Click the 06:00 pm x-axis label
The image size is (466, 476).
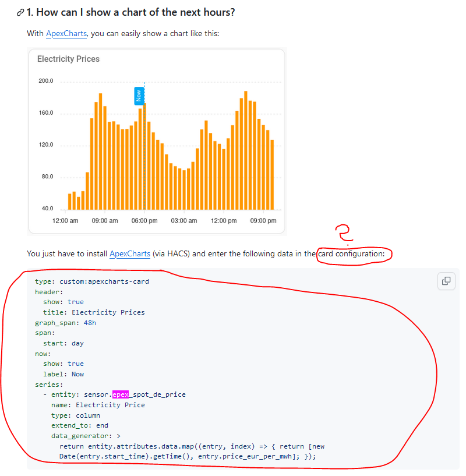[x=144, y=221]
